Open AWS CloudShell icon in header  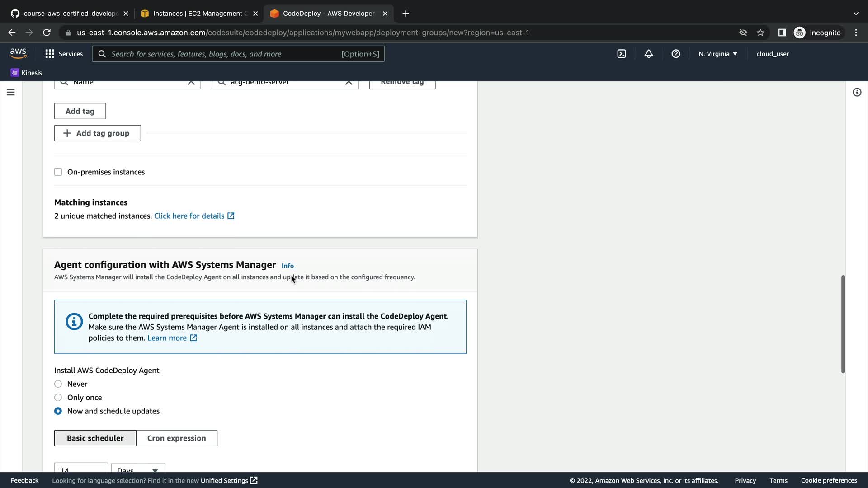(x=622, y=54)
